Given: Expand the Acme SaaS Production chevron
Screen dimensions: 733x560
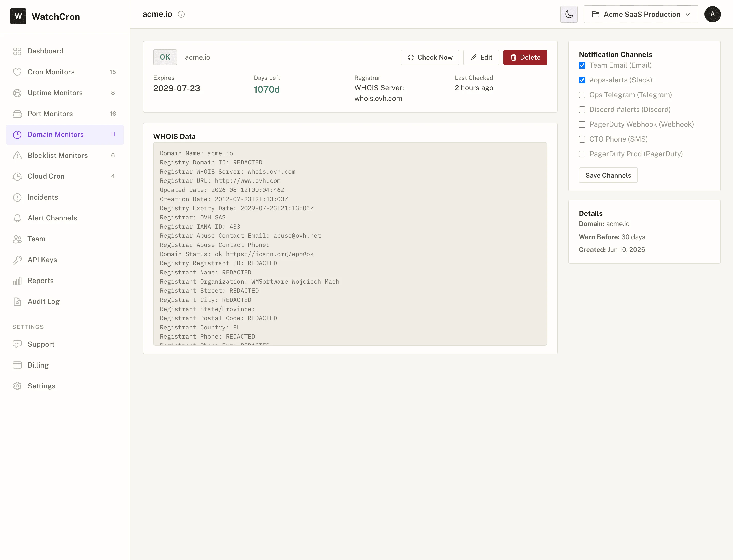Looking at the screenshot, I should point(688,14).
